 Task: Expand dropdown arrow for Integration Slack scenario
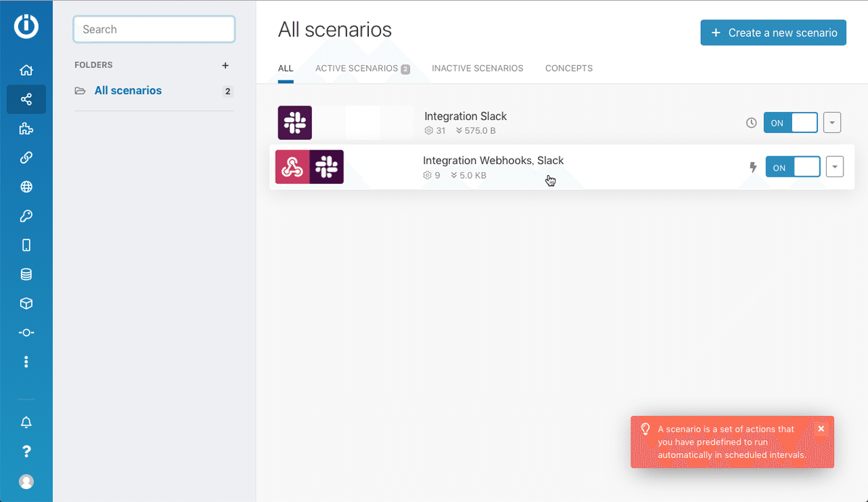[832, 123]
